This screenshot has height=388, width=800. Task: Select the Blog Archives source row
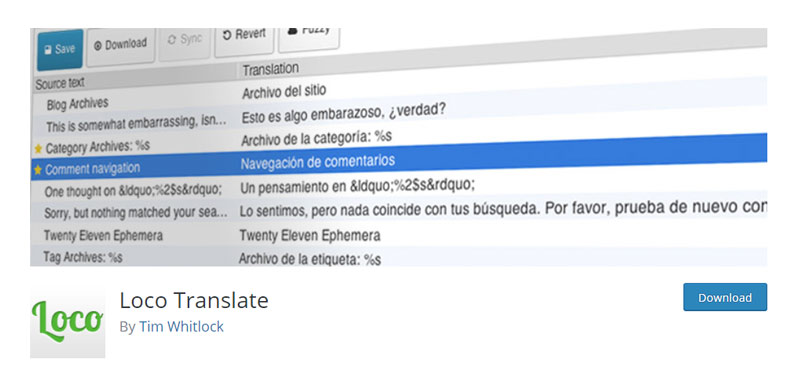click(x=398, y=97)
